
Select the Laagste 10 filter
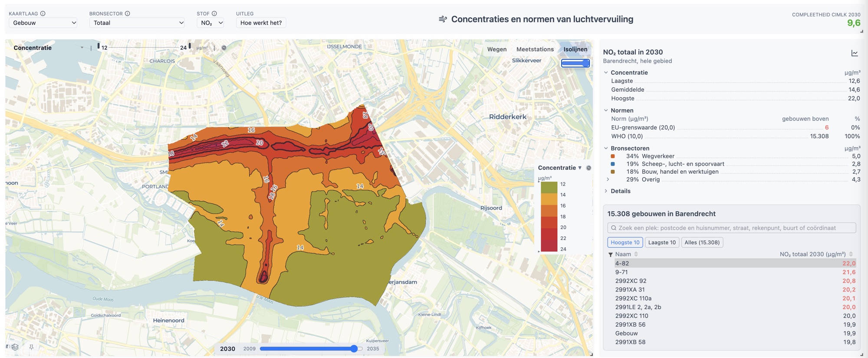click(x=662, y=242)
